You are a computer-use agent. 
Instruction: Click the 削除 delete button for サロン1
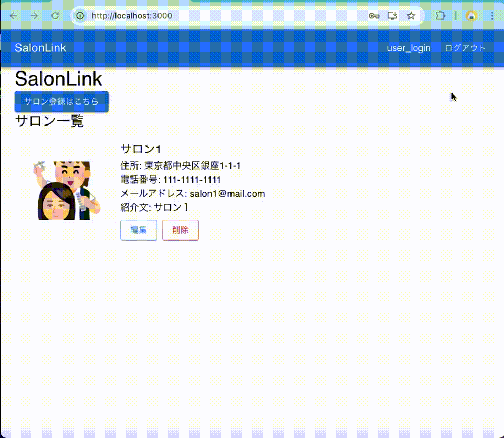180,230
